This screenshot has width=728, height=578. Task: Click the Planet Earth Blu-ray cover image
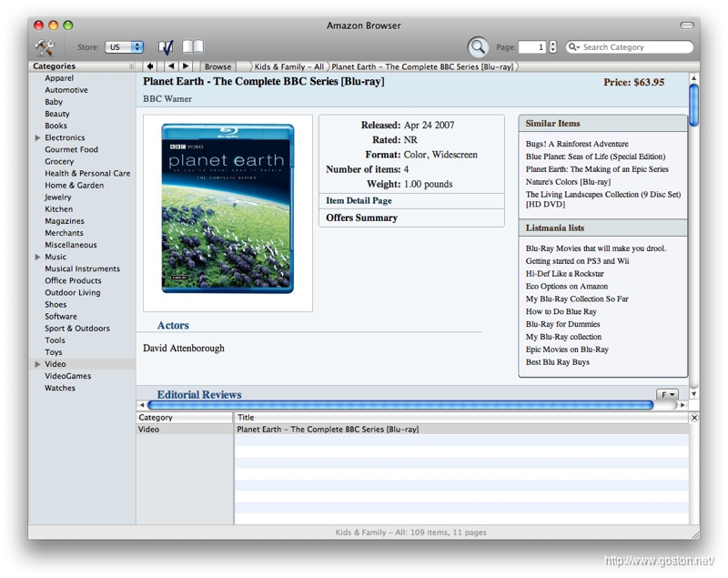tap(227, 209)
